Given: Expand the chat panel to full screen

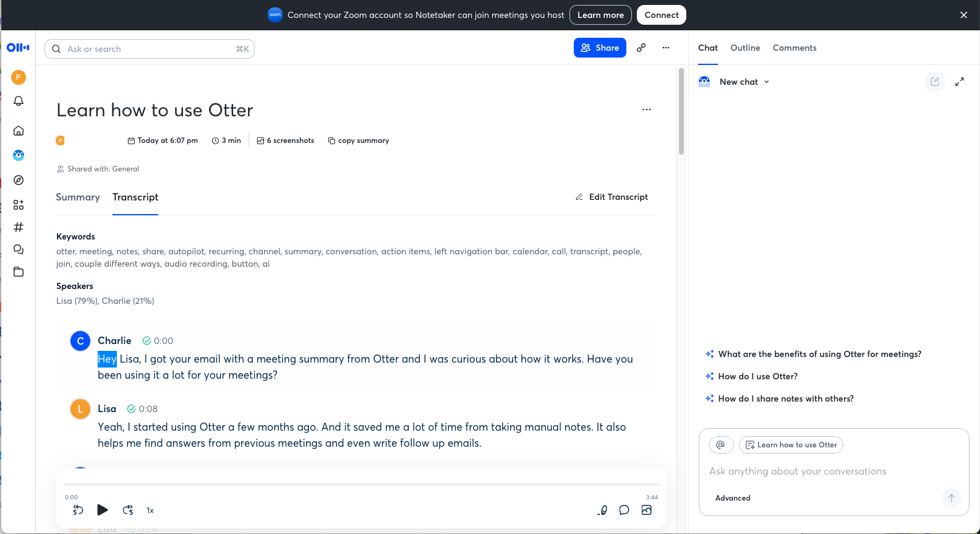Looking at the screenshot, I should pos(960,82).
